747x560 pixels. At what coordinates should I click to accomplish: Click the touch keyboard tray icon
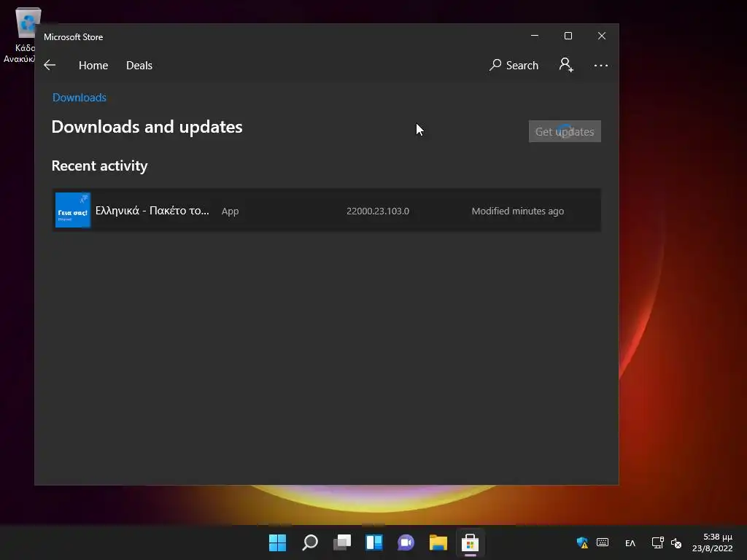click(x=602, y=542)
